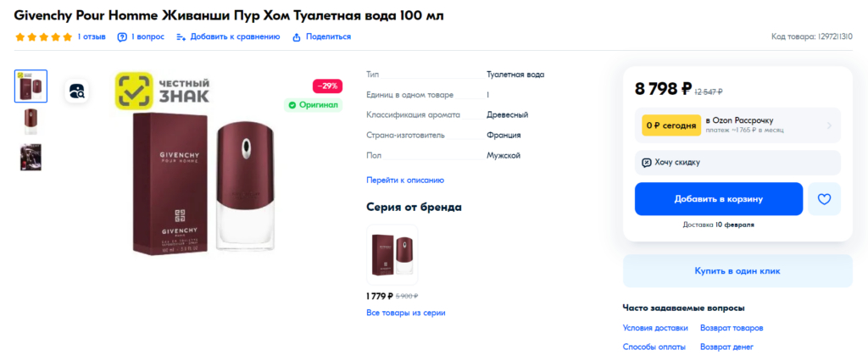Click the Хочу скидку discount option
Image resolution: width=868 pixels, height=361 pixels.
coord(737,162)
